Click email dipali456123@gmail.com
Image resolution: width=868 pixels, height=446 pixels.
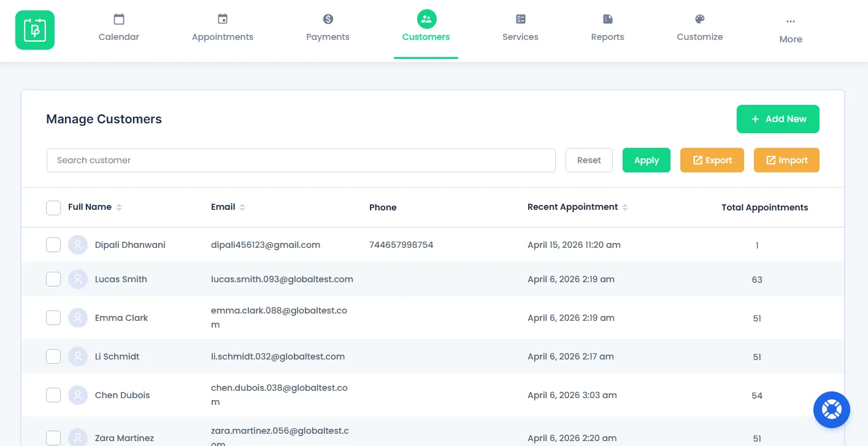click(x=266, y=245)
